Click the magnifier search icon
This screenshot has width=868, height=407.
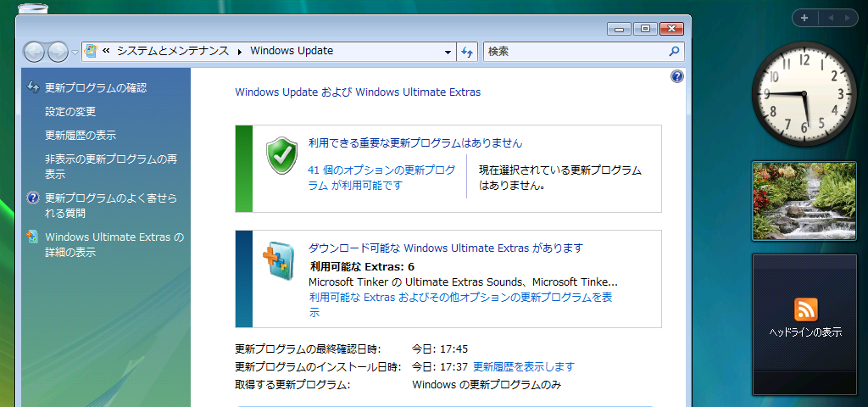(x=674, y=52)
